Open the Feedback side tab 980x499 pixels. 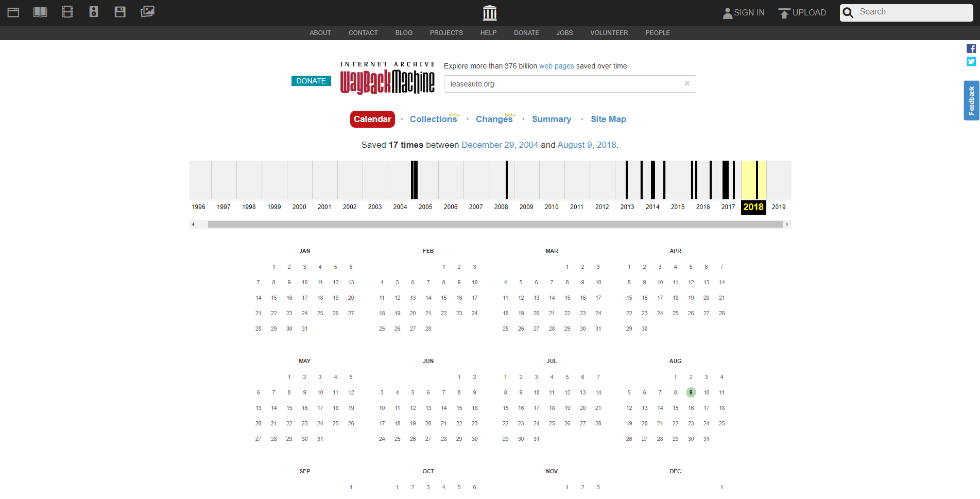pyautogui.click(x=971, y=100)
